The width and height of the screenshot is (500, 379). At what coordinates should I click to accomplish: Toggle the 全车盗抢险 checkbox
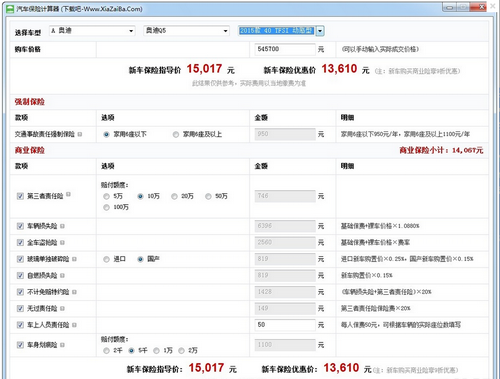(20, 243)
